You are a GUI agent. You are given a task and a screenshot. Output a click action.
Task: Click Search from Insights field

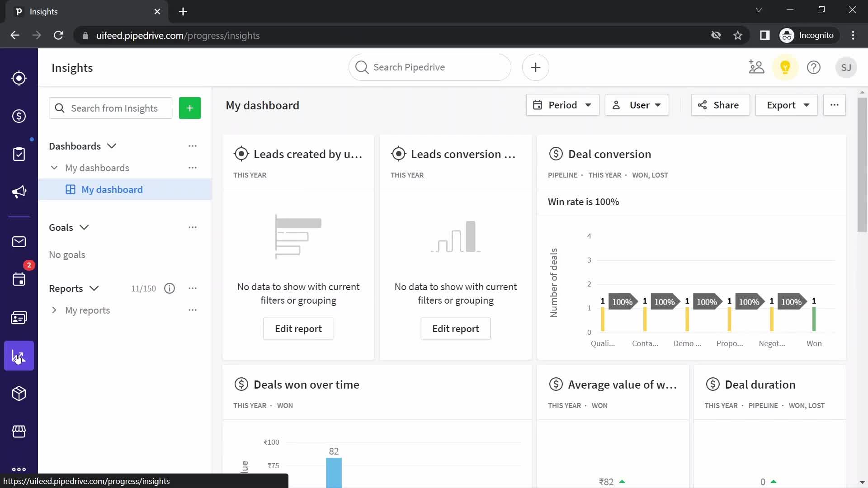(x=110, y=108)
